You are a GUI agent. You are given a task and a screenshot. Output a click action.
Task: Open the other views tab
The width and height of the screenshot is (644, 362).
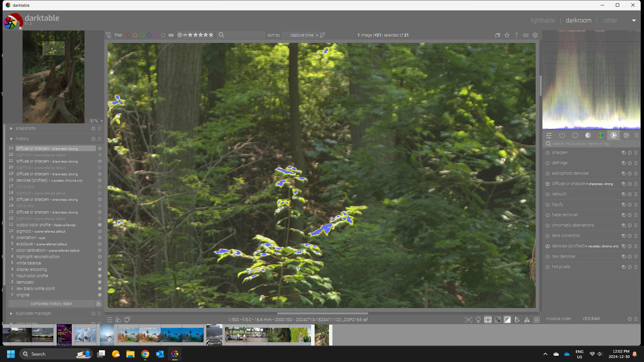(x=610, y=20)
